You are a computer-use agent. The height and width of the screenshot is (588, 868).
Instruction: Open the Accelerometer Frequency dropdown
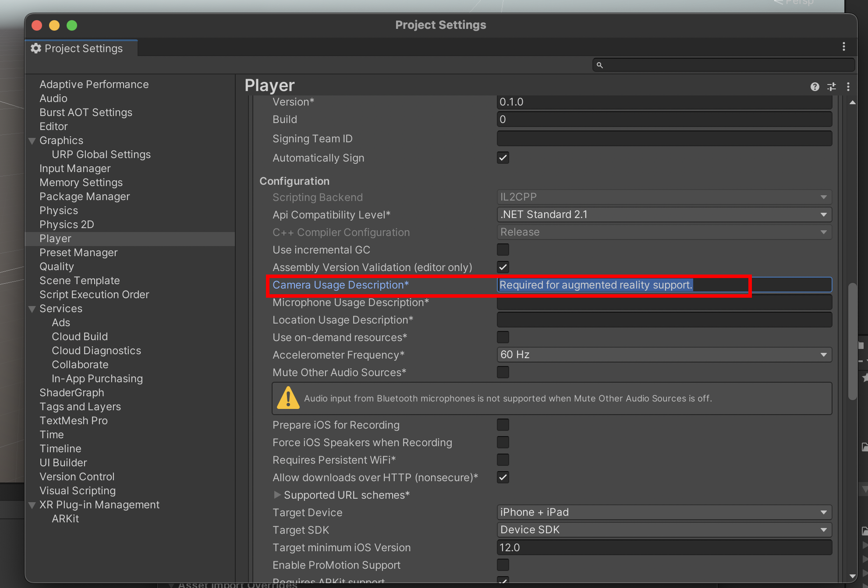click(664, 355)
